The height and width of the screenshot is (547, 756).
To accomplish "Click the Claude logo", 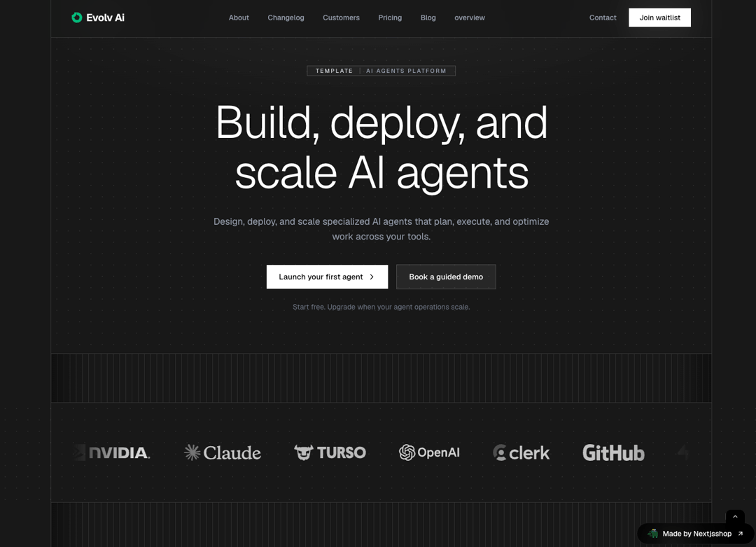I will [223, 452].
